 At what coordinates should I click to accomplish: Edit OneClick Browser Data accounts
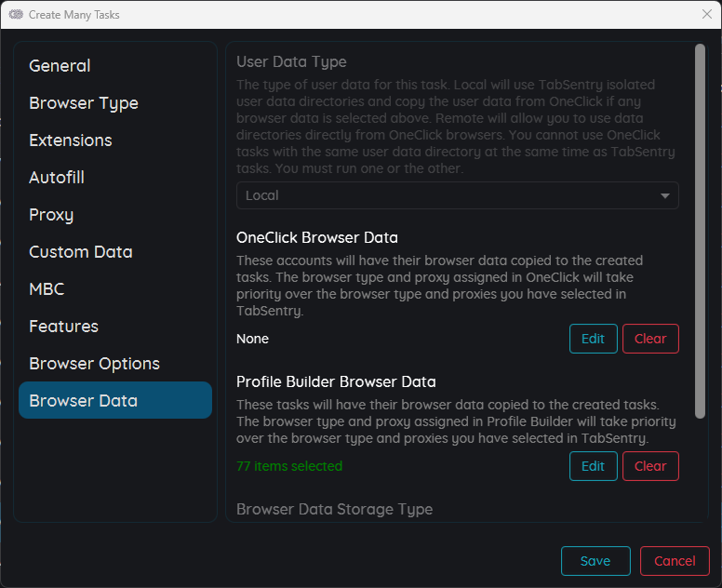click(593, 339)
